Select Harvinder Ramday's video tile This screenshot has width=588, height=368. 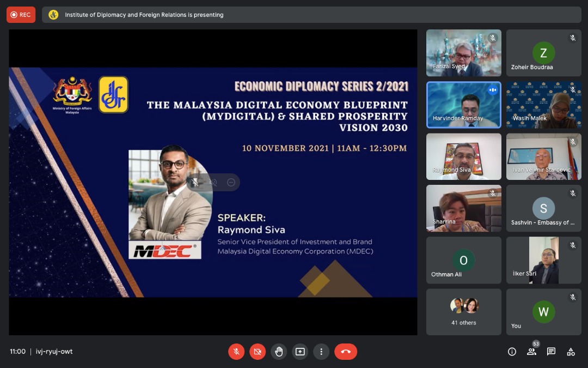point(463,105)
